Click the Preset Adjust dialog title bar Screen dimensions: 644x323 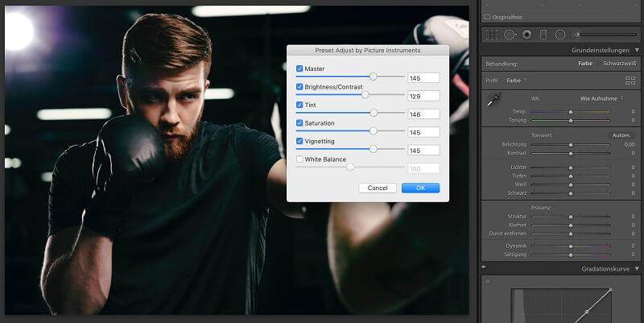(x=368, y=50)
